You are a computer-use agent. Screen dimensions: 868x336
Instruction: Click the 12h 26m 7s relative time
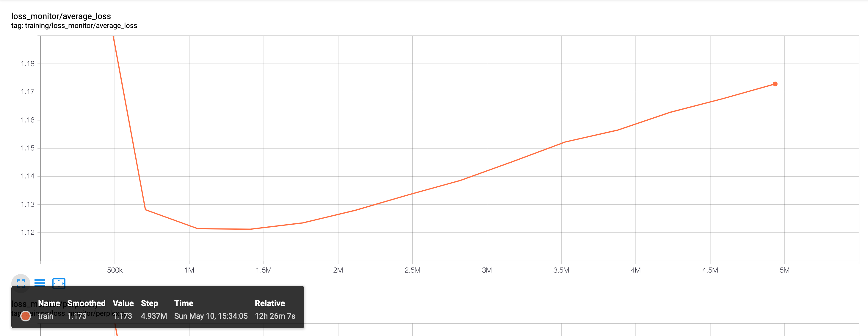pyautogui.click(x=275, y=316)
